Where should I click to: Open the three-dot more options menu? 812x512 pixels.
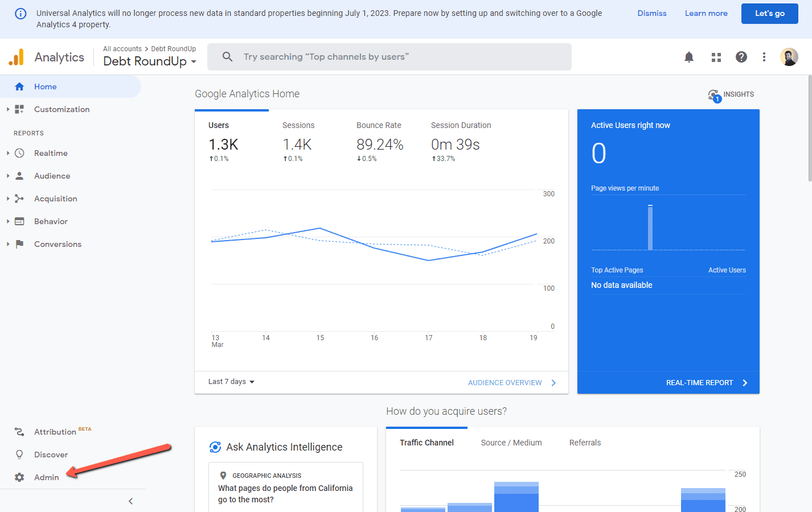click(764, 57)
